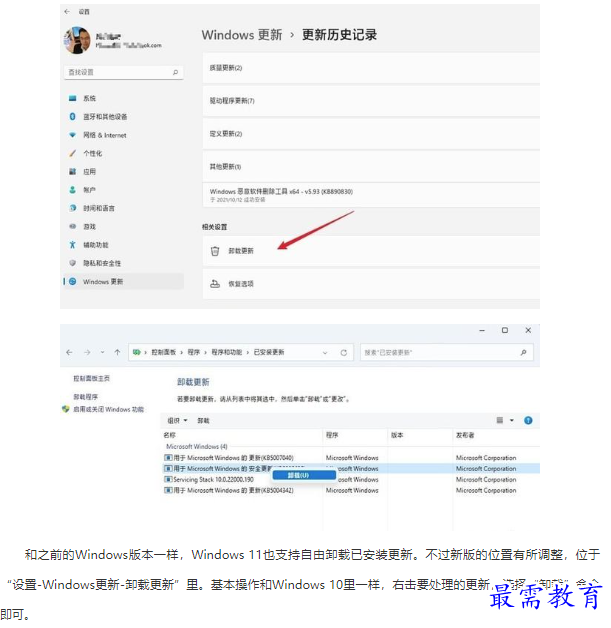The image size is (611, 628).
Task: Click the blue help icon
Action: coord(528,420)
